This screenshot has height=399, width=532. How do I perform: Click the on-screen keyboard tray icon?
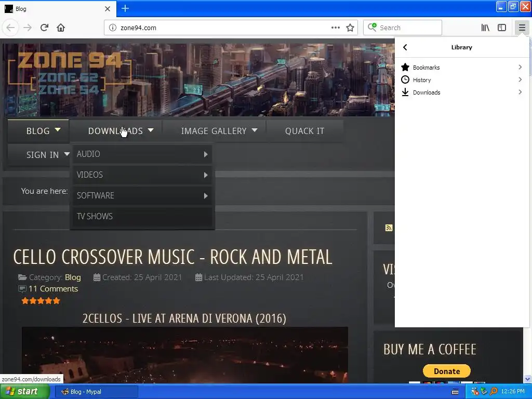(455, 392)
